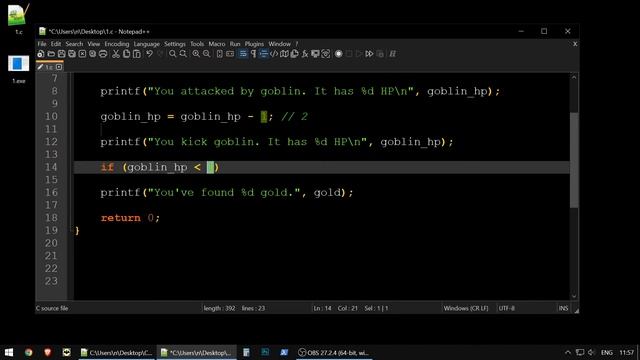
Task: Click the Windows (CR LF) status field
Action: [x=466, y=308]
